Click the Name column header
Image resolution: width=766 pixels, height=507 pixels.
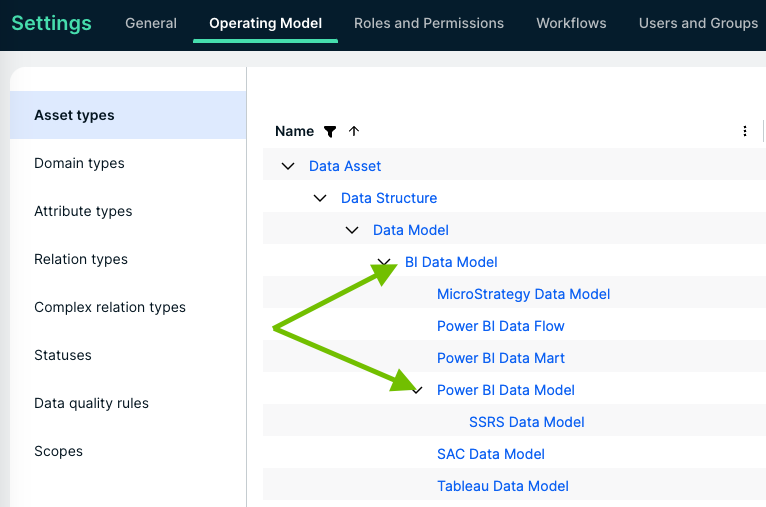294,131
